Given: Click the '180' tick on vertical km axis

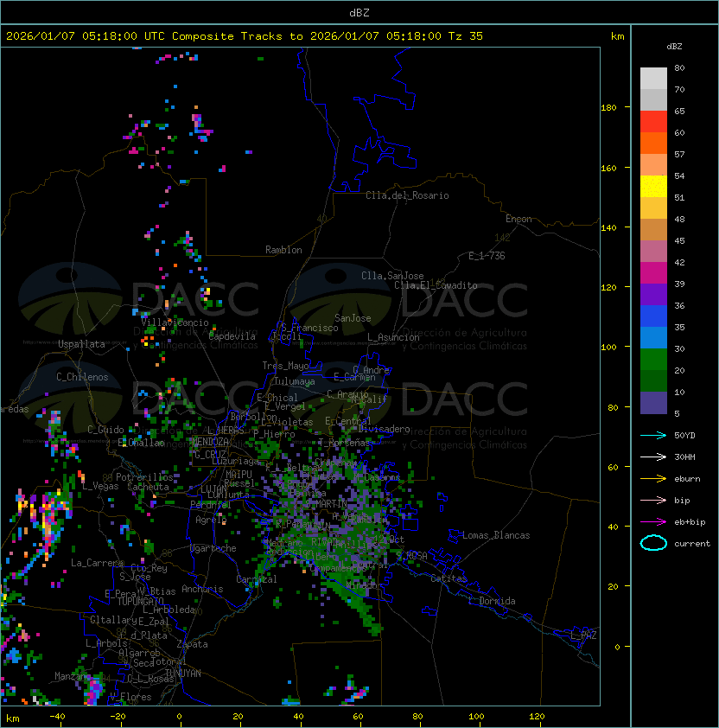Looking at the screenshot, I should point(608,108).
